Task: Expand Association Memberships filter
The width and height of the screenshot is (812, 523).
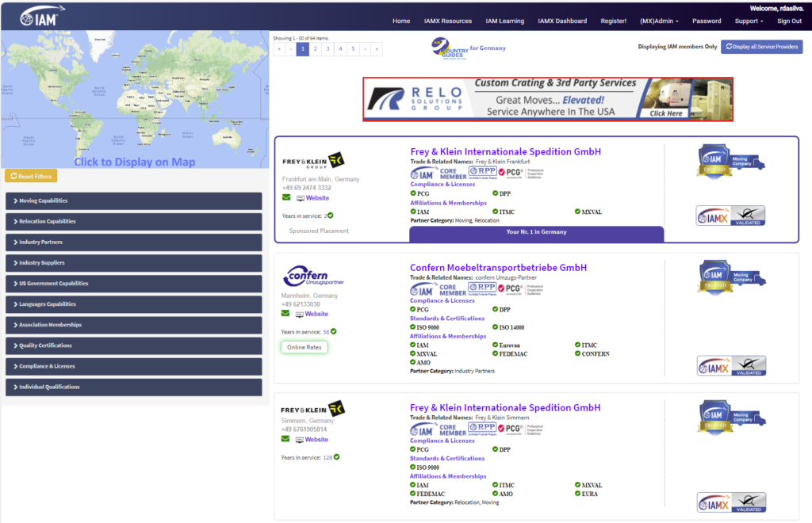Action: coord(133,325)
